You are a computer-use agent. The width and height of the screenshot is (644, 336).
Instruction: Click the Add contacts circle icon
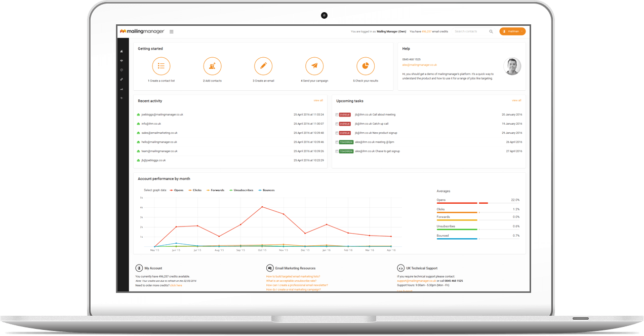click(x=212, y=66)
